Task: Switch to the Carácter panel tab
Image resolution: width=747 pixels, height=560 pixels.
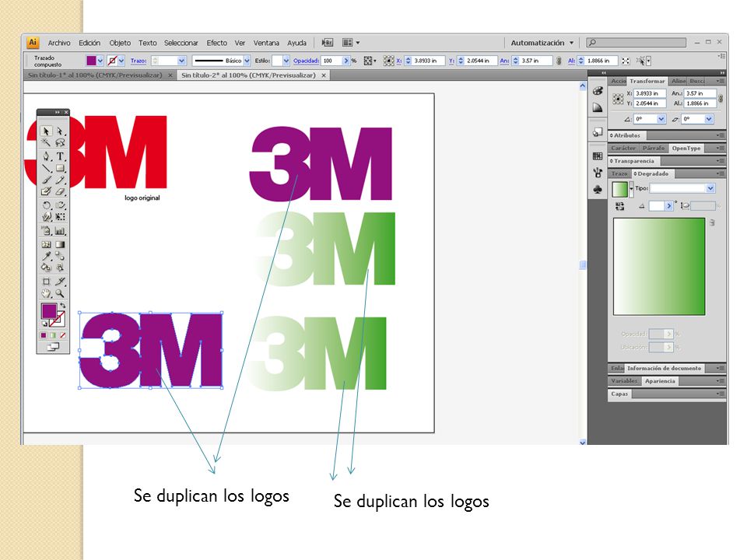Action: [x=623, y=149]
